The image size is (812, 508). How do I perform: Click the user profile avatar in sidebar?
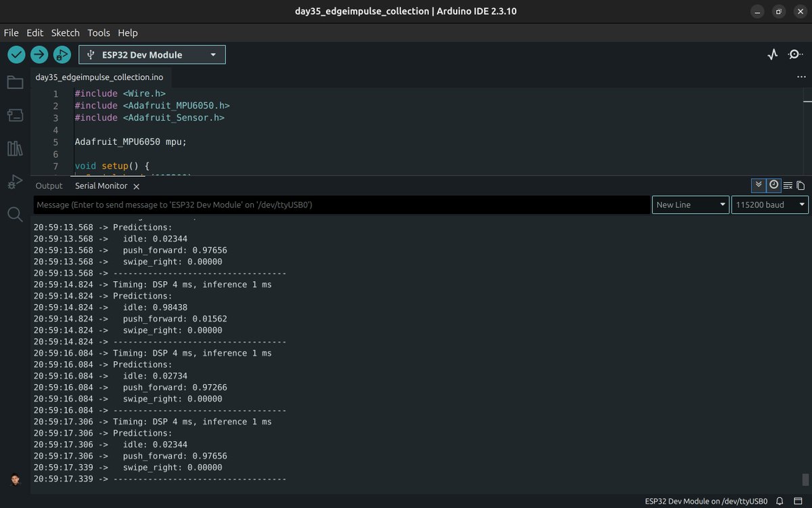pos(16,480)
